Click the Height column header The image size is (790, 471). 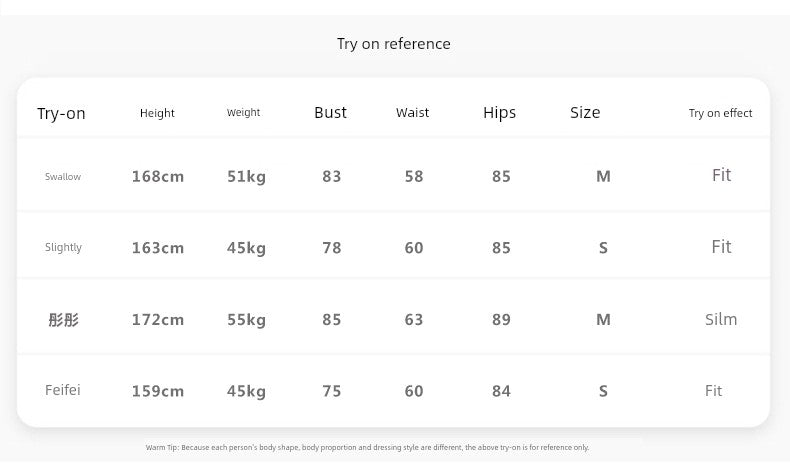pos(157,113)
